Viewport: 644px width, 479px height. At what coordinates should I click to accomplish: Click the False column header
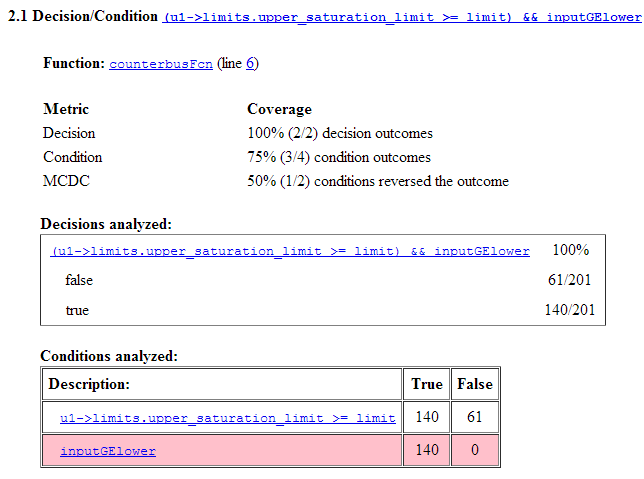[474, 384]
